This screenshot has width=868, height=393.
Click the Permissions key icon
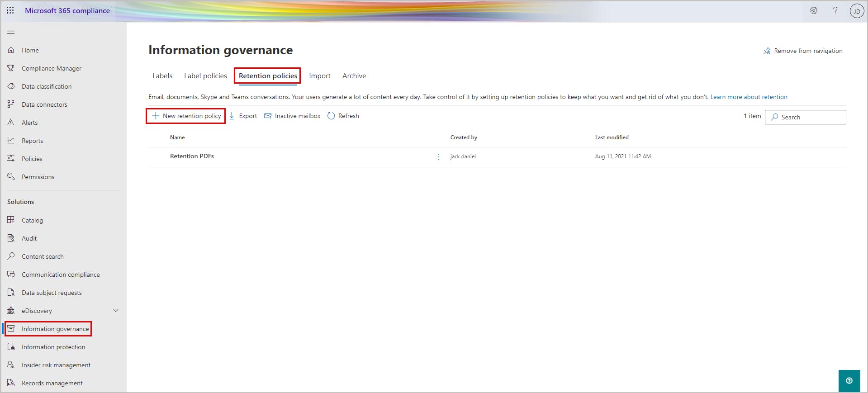tap(11, 177)
